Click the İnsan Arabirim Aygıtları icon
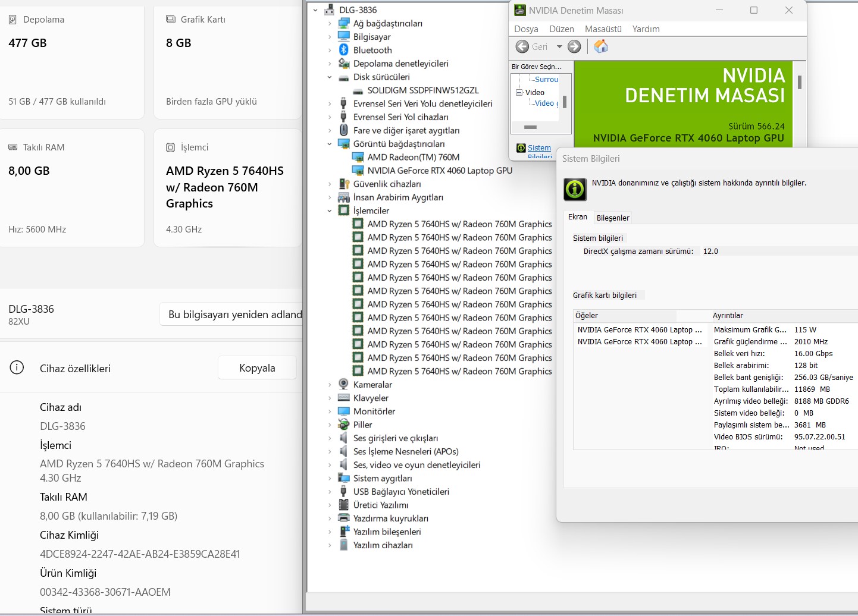 [343, 197]
